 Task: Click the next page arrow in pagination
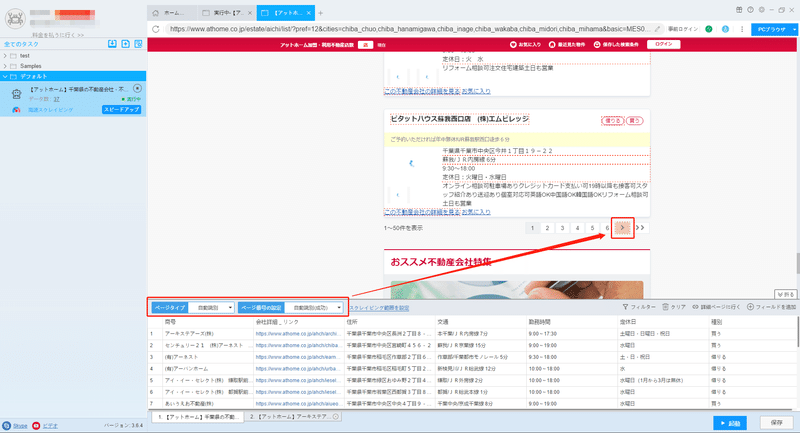(x=622, y=228)
